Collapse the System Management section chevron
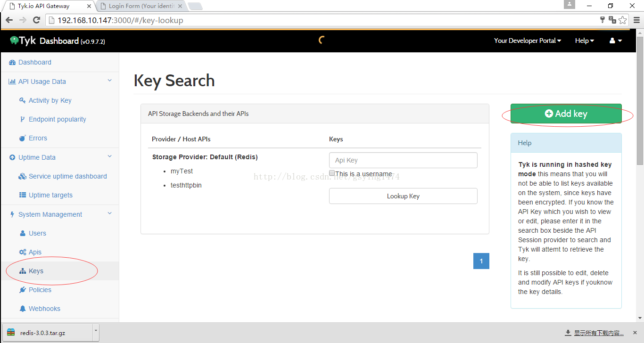This screenshot has height=343, width=644. coord(110,213)
